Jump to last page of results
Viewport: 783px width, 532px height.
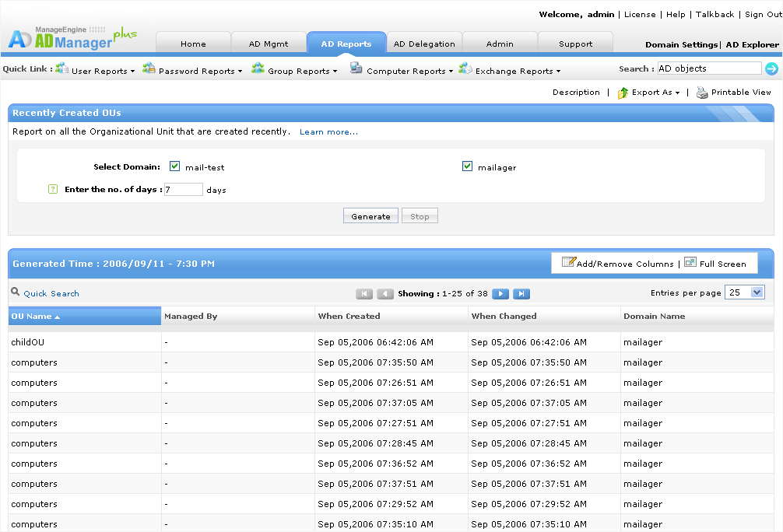521,294
